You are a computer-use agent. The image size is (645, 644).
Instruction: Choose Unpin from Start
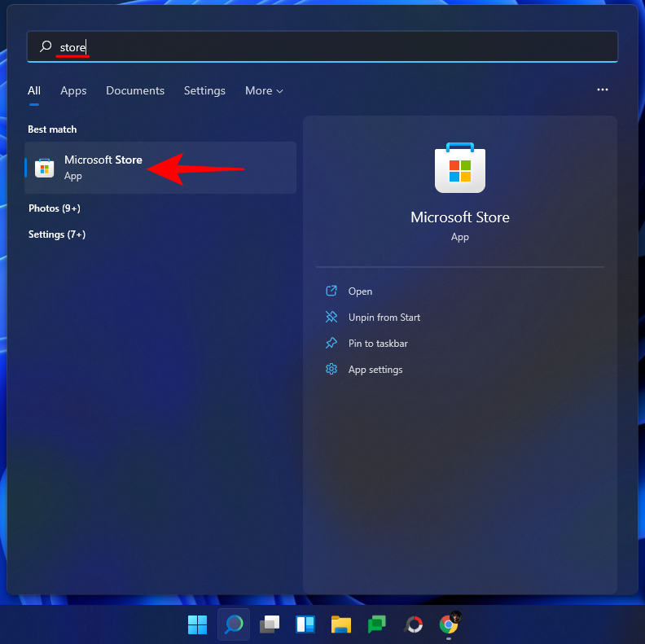coord(384,318)
